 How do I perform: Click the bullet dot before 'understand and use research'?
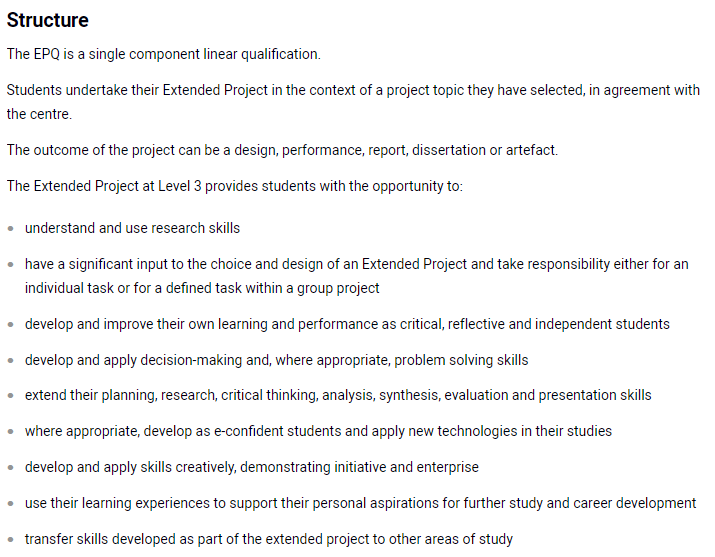10,228
